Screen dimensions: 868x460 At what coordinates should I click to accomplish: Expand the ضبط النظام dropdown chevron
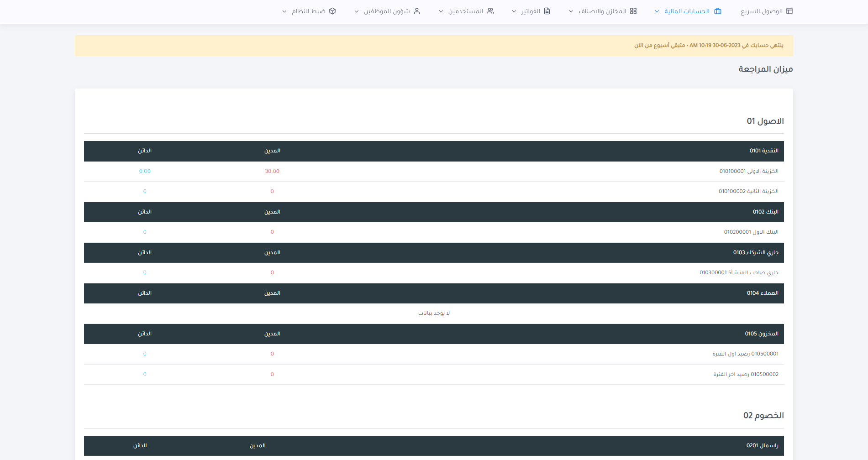coord(284,11)
